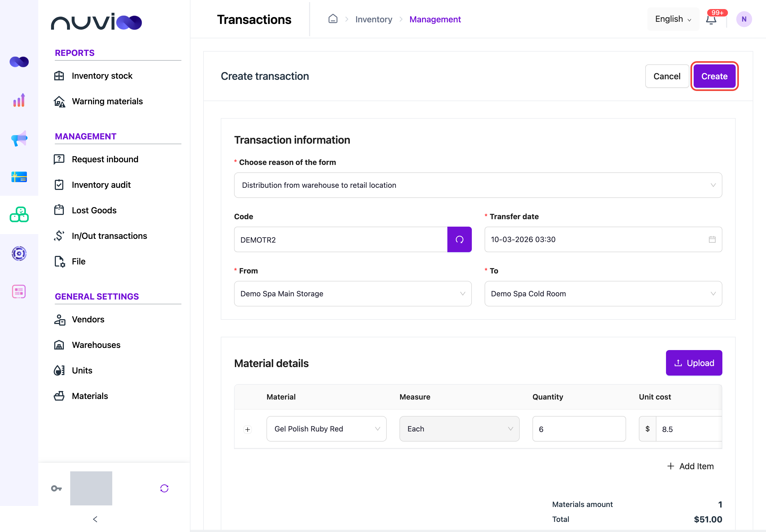Open the blue gift card rail icon
Image resolution: width=766 pixels, height=532 pixels.
click(19, 177)
